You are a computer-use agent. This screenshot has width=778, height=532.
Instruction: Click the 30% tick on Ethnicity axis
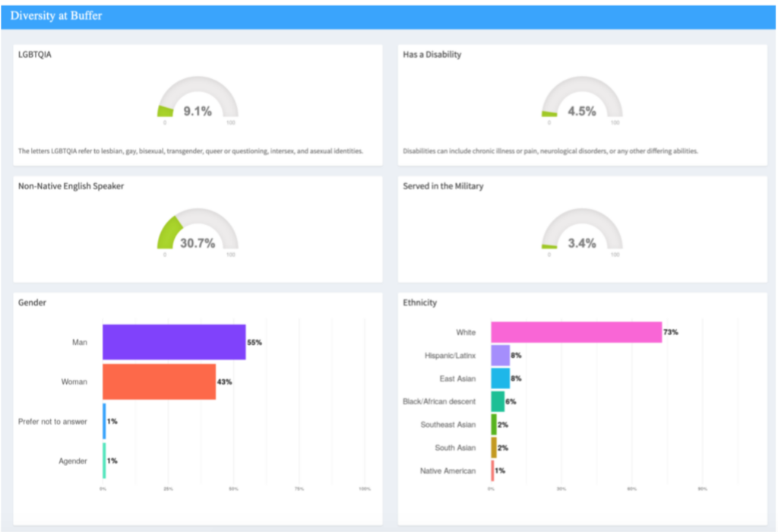pyautogui.click(x=561, y=489)
